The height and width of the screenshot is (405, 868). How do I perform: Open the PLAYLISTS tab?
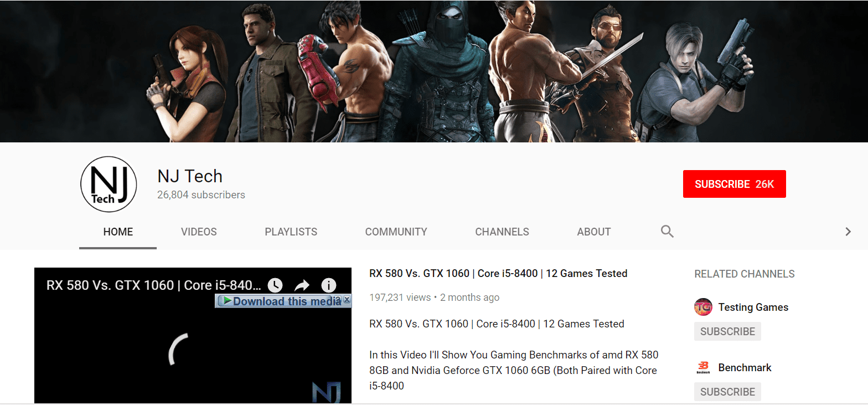pyautogui.click(x=291, y=232)
